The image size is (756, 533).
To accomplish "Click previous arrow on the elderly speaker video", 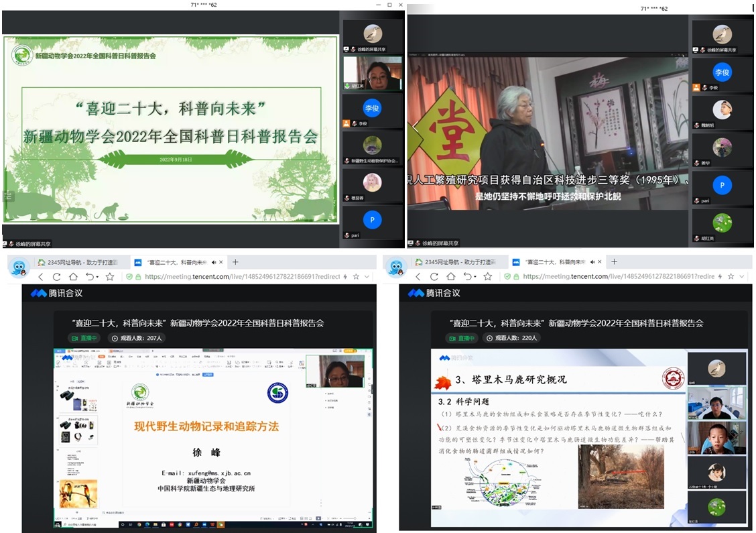I will pos(415,127).
